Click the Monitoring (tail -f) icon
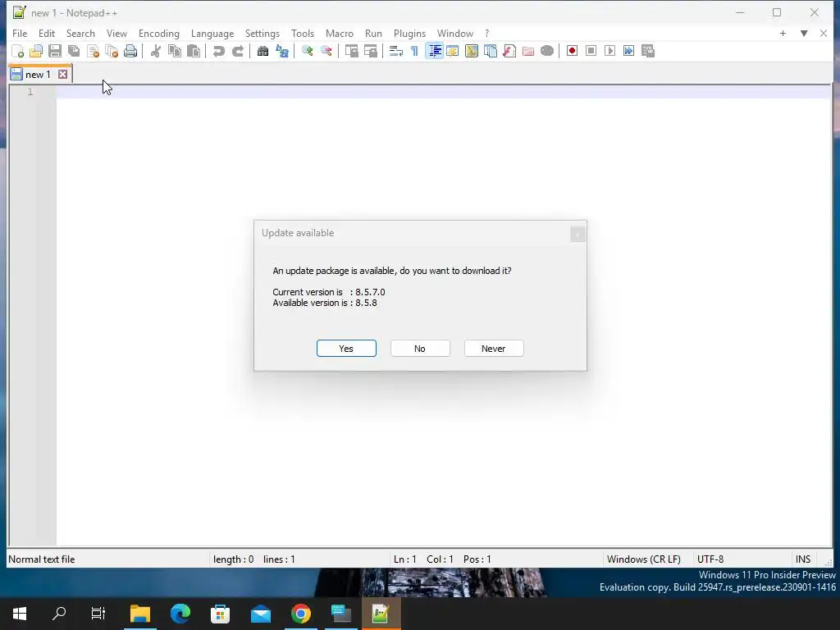This screenshot has height=630, width=840. click(x=547, y=51)
